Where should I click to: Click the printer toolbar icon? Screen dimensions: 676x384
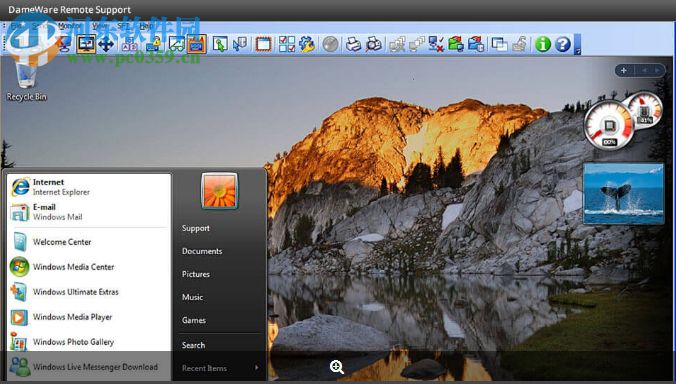tap(354, 44)
